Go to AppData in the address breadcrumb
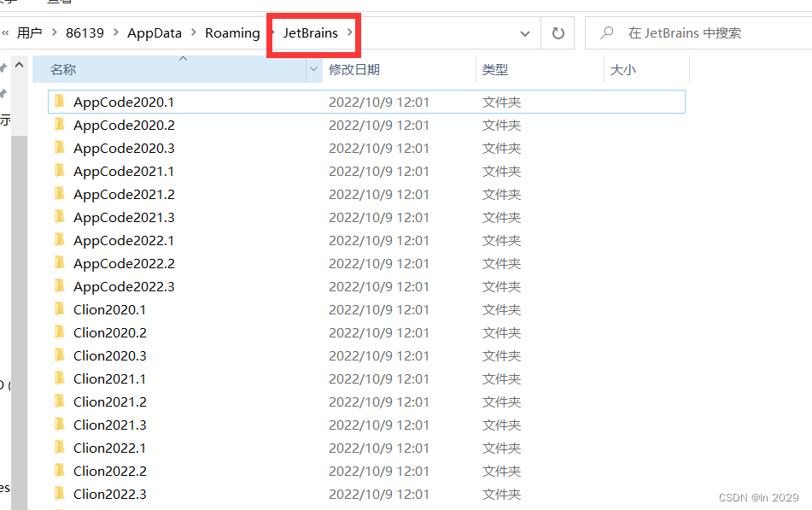This screenshot has height=510, width=812. pos(155,33)
